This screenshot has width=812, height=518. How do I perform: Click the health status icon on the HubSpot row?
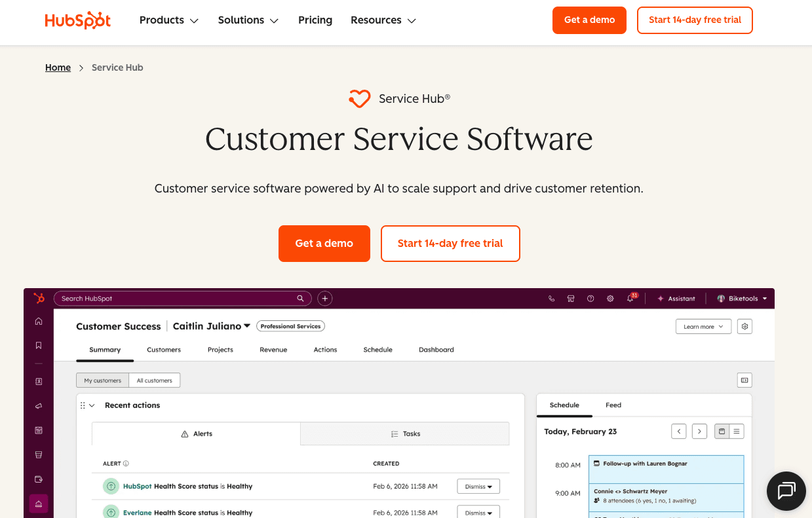point(111,487)
